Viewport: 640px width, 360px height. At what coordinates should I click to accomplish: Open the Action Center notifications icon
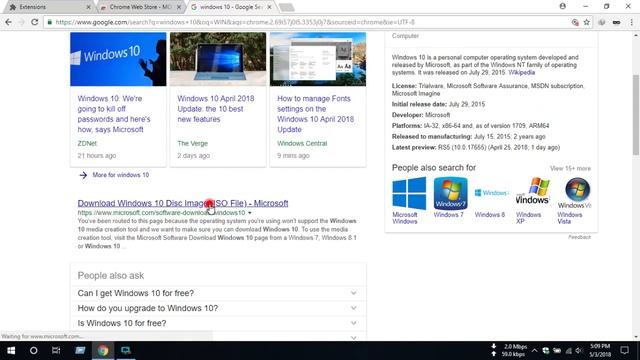coord(624,351)
